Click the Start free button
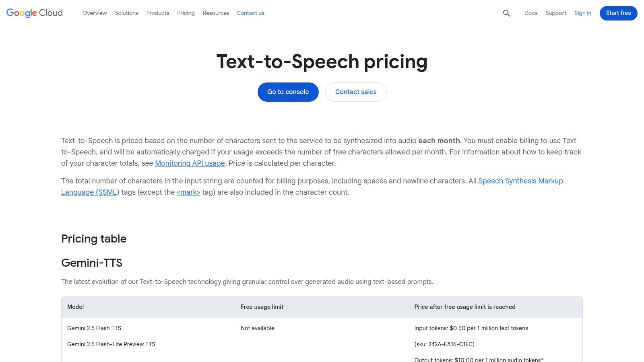Viewport: 644px width, 362px height. click(618, 13)
